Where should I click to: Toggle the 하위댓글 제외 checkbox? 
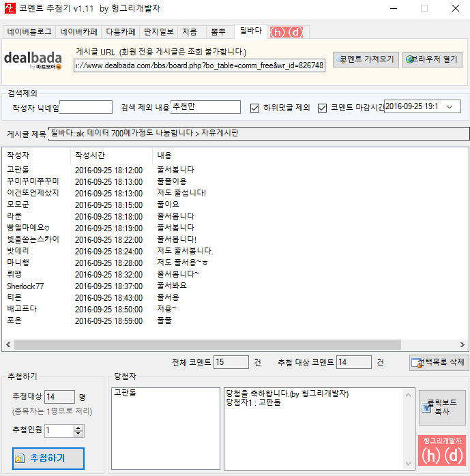point(255,108)
